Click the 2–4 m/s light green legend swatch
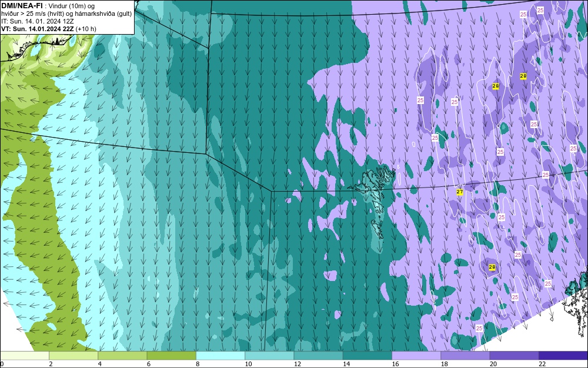The height and width of the screenshot is (368, 588). [73, 356]
